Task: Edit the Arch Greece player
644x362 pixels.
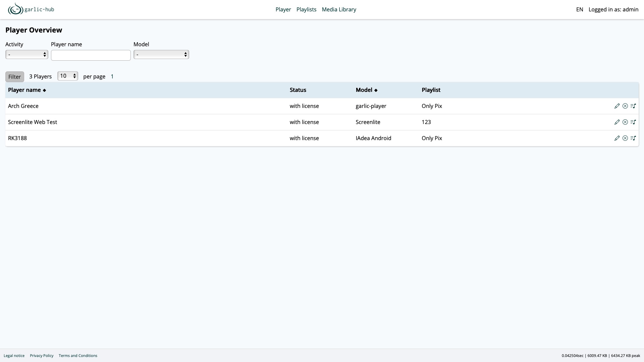Action: coord(617,106)
